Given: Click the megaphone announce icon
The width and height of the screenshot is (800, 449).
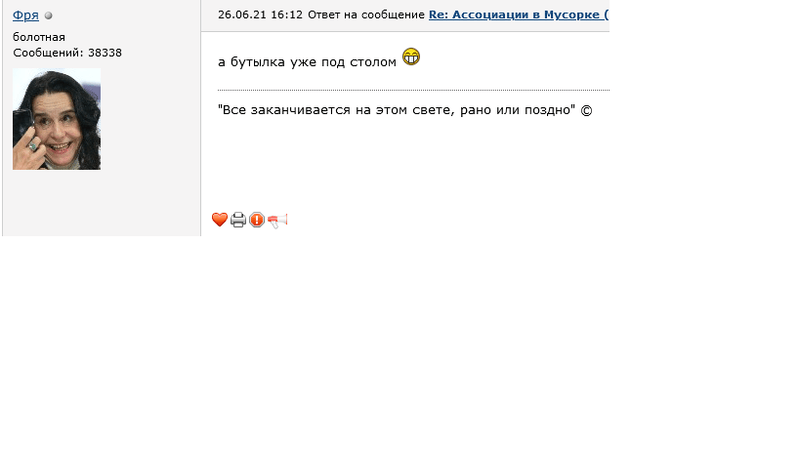Looking at the screenshot, I should pos(278,220).
